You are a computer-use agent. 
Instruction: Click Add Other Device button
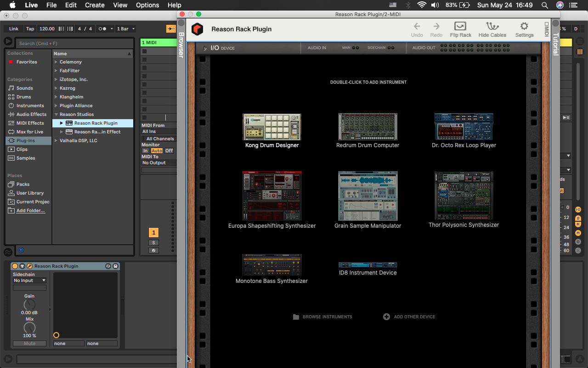(x=409, y=317)
